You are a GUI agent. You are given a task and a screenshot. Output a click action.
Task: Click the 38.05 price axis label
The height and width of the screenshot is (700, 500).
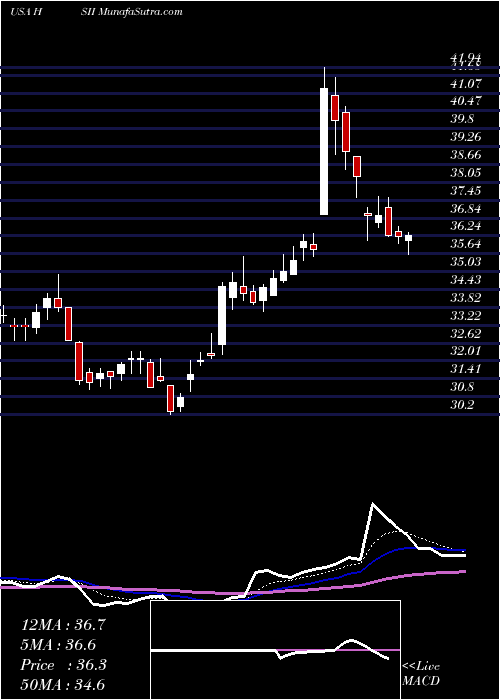point(465,173)
